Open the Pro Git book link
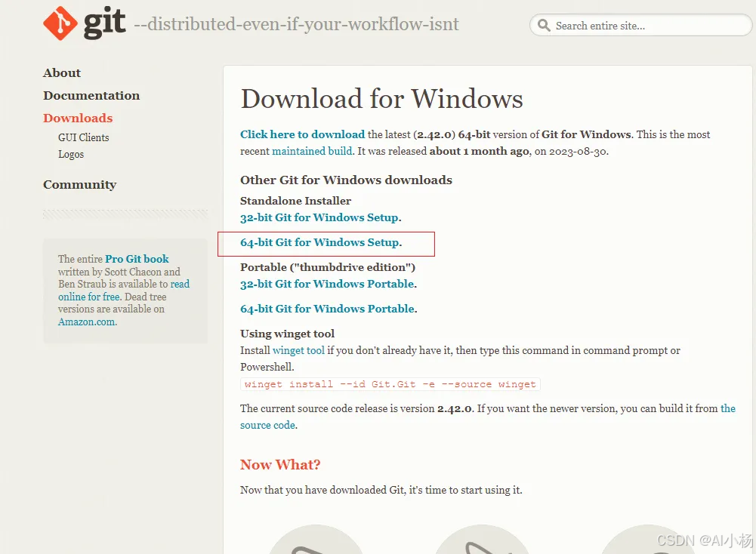The height and width of the screenshot is (554, 756). tap(137, 259)
